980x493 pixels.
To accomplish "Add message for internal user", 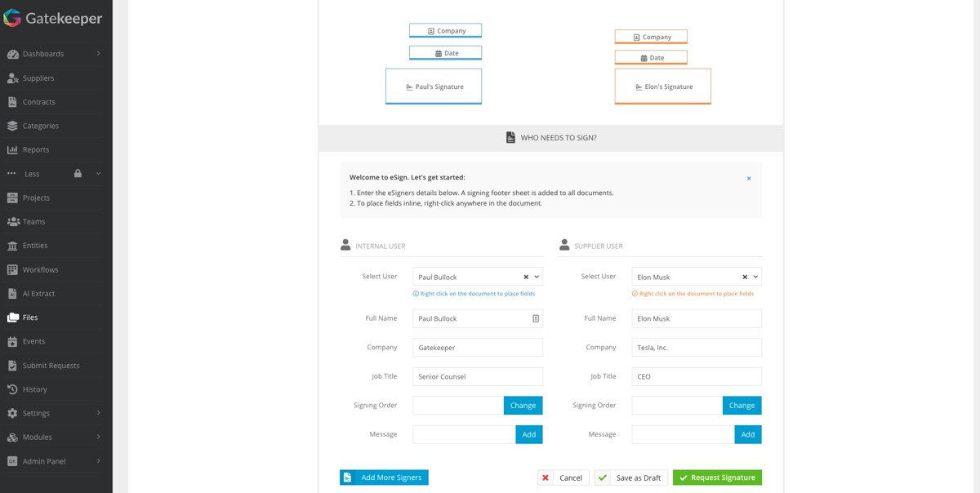I will 529,434.
